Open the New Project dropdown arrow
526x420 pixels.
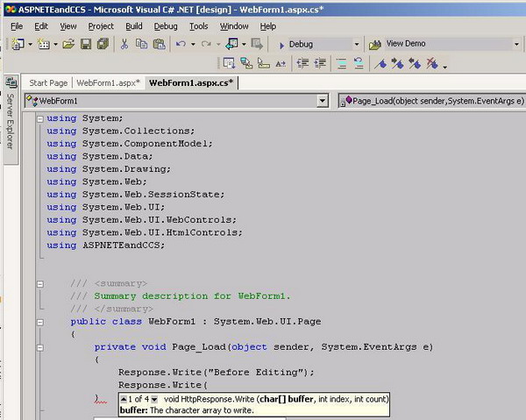click(x=30, y=45)
